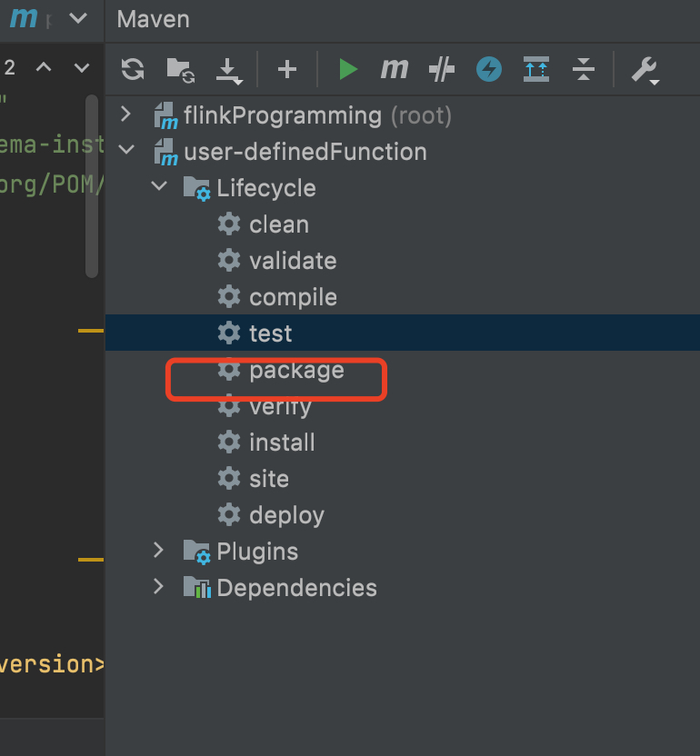Collapse all tree nodes icon
Viewport: 700px width, 756px height.
584,69
